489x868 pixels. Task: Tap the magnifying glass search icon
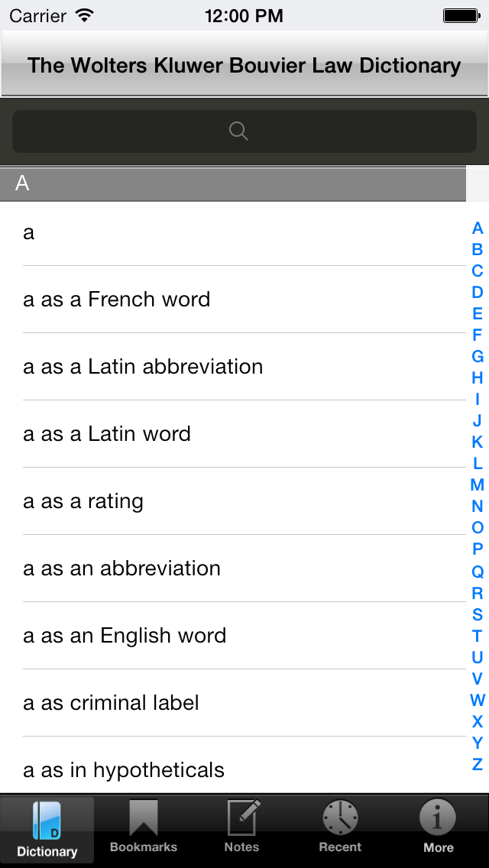coord(238,131)
